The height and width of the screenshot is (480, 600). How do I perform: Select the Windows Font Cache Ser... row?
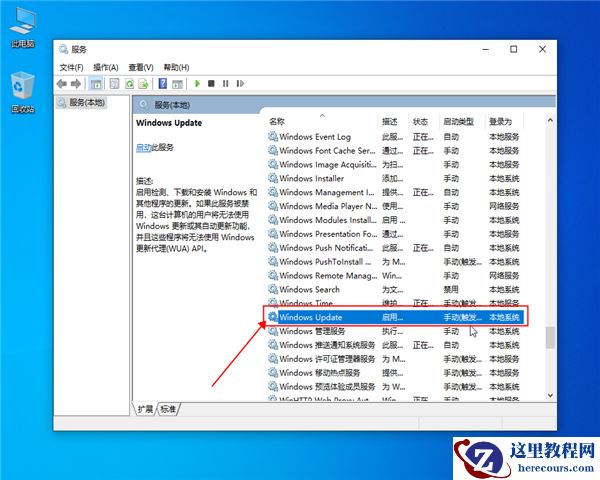pos(394,150)
